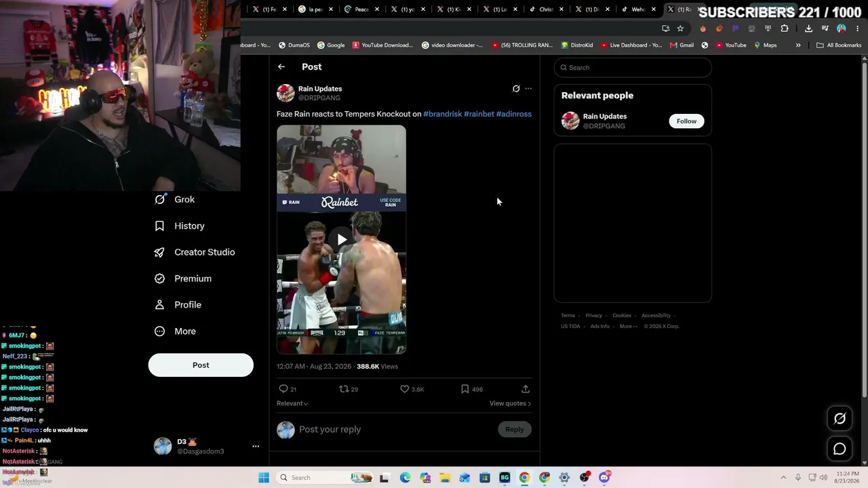The height and width of the screenshot is (488, 868).
Task: Go back using the Post back arrow
Action: 281,67
